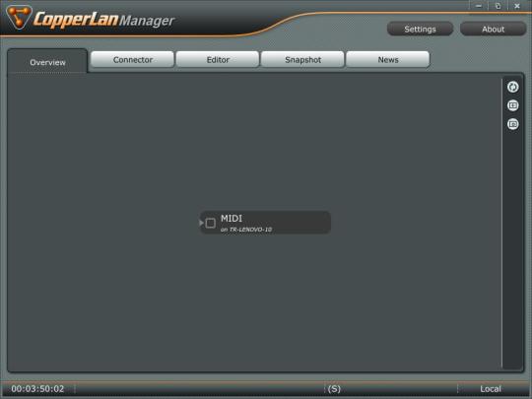Click the CopperLan logo icon
Image resolution: width=532 pixels, height=399 pixels.
tap(19, 17)
